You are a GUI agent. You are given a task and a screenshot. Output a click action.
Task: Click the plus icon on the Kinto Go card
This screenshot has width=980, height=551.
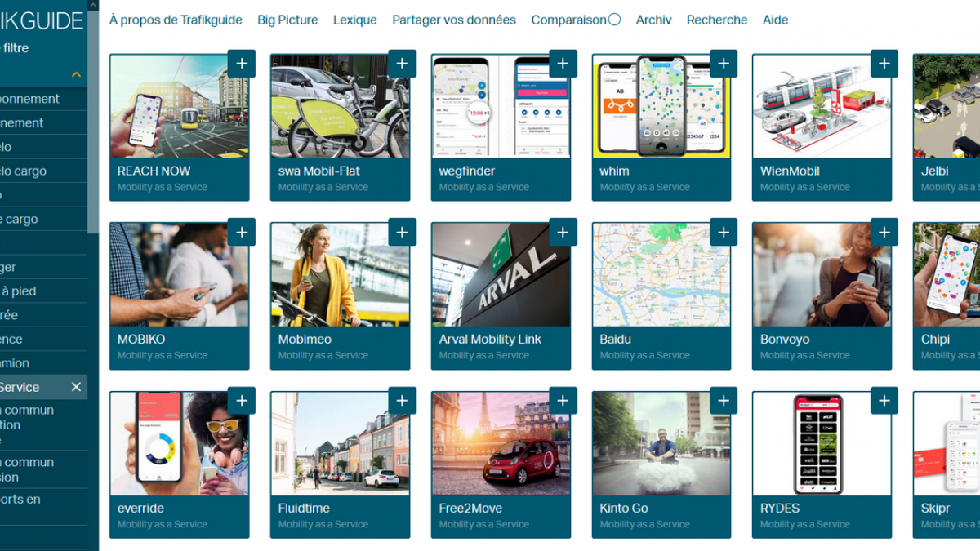pos(724,401)
